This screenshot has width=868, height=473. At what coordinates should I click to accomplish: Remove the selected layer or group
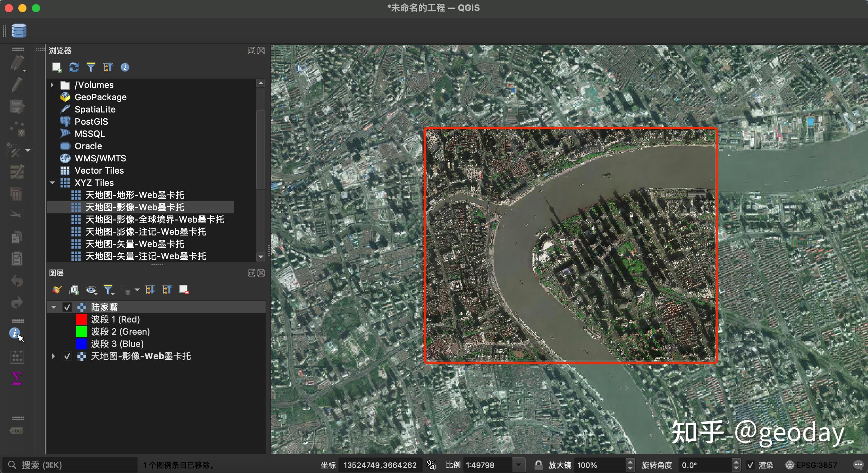pyautogui.click(x=184, y=290)
